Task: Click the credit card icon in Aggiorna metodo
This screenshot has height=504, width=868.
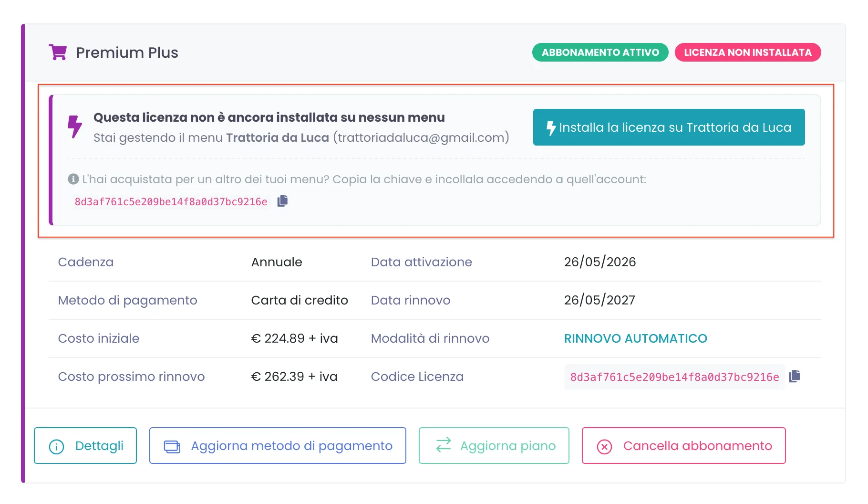Action: [x=172, y=446]
